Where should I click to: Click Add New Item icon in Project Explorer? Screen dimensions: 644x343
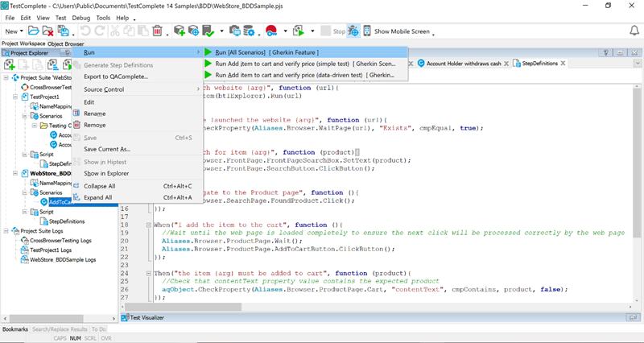point(9,64)
